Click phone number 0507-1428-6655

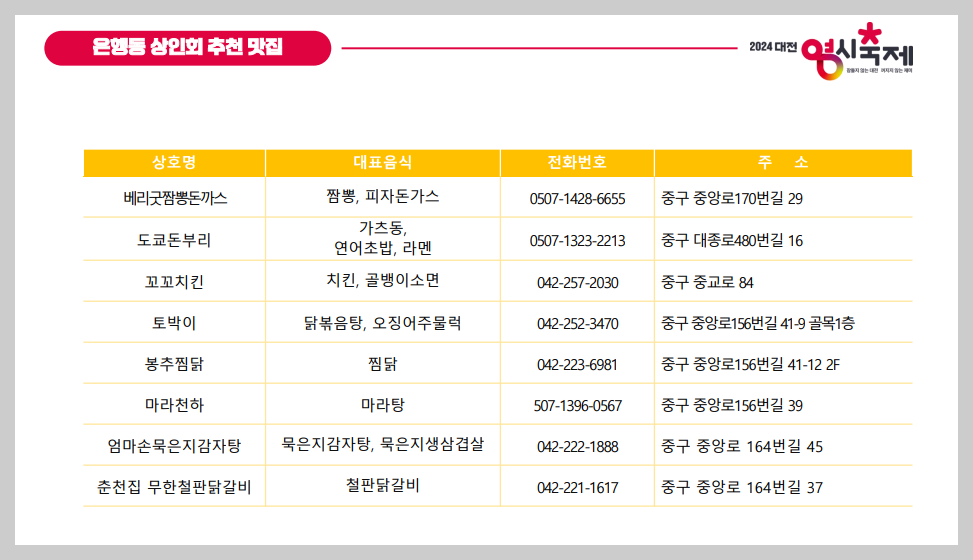pyautogui.click(x=577, y=199)
